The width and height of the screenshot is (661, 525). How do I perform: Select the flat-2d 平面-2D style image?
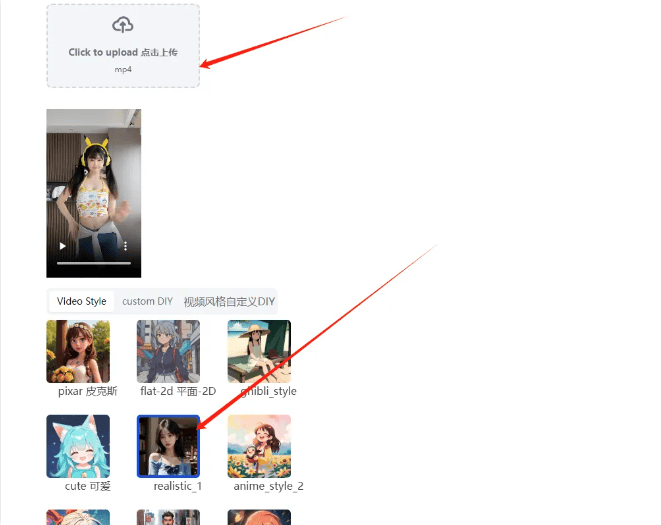(x=168, y=351)
